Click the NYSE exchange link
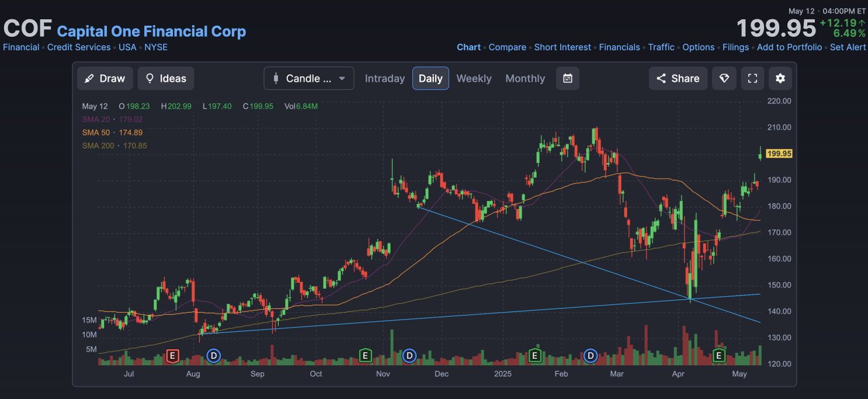The image size is (868, 399). [156, 47]
